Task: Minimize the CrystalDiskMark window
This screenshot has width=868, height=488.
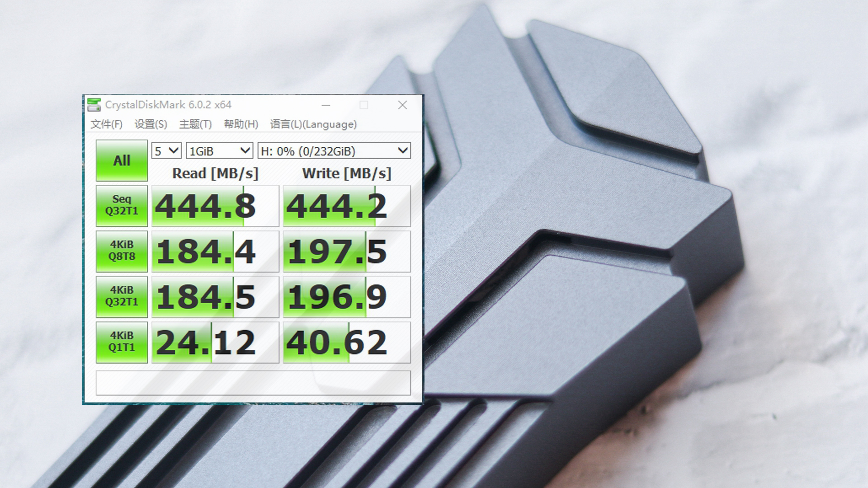Action: [x=326, y=105]
